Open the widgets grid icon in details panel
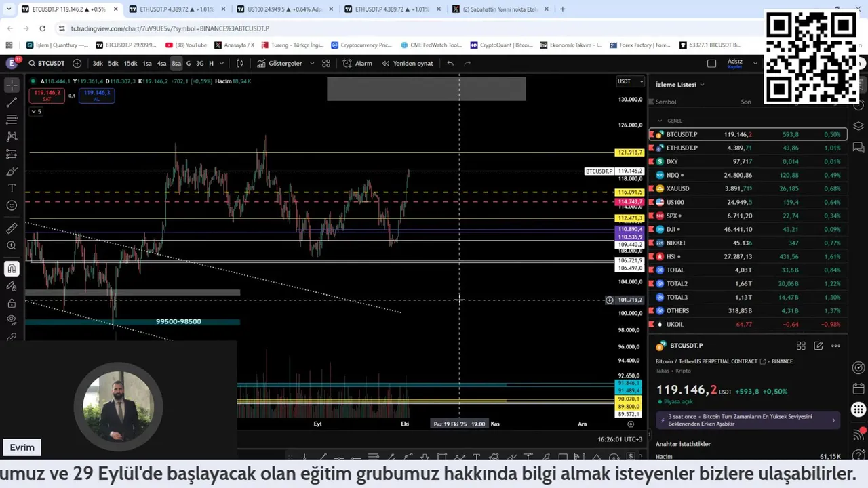868x488 pixels. [801, 346]
